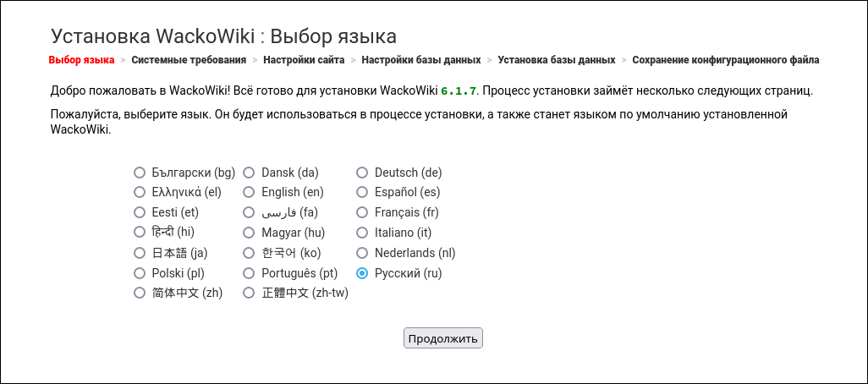Screen dimensions: 868x384
Task: Select the Русский (ru) radio button
Action: pyautogui.click(x=362, y=273)
